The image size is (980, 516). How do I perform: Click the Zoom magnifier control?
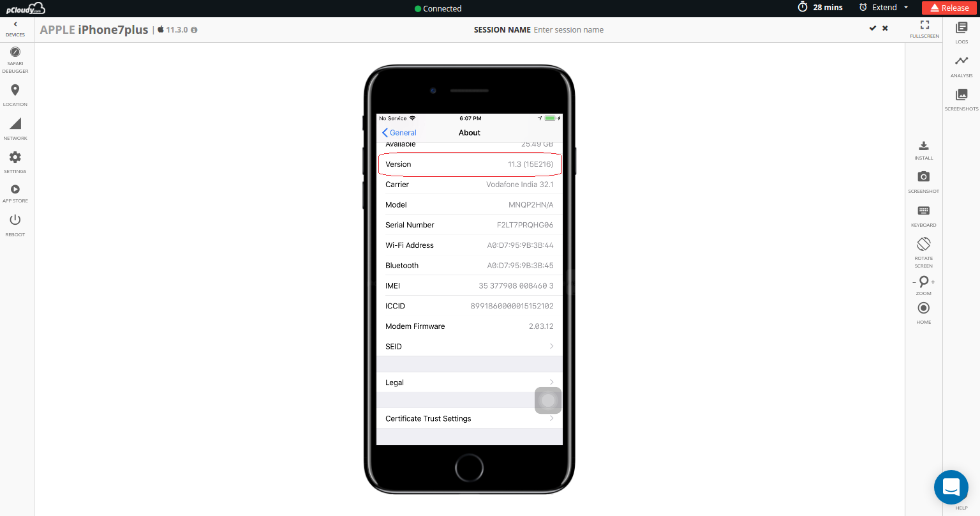pos(924,282)
